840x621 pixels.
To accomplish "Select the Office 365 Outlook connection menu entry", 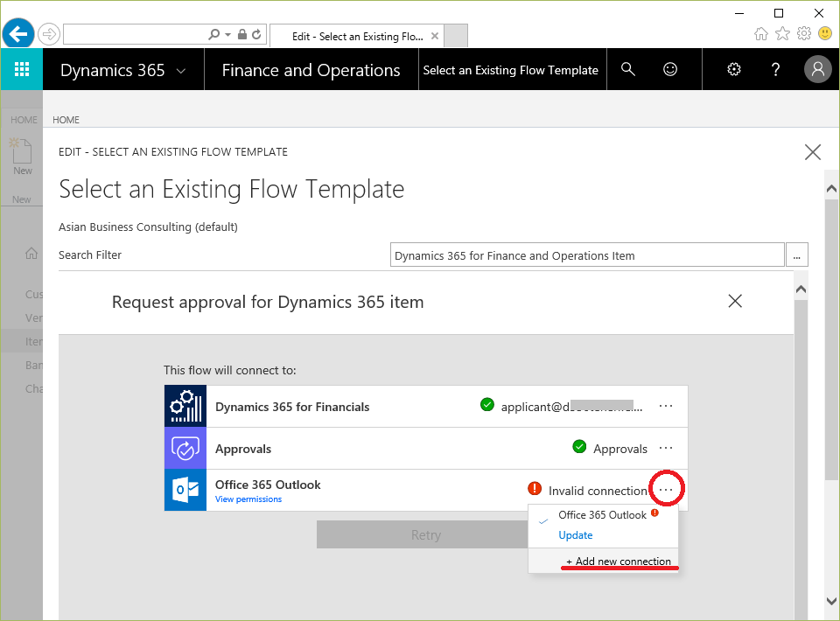I will click(603, 515).
